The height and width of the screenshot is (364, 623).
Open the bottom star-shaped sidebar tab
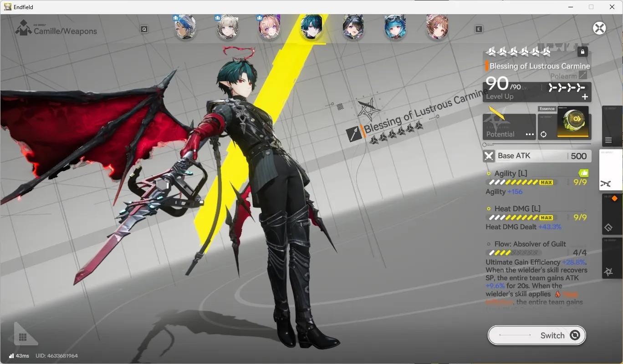coord(612,258)
